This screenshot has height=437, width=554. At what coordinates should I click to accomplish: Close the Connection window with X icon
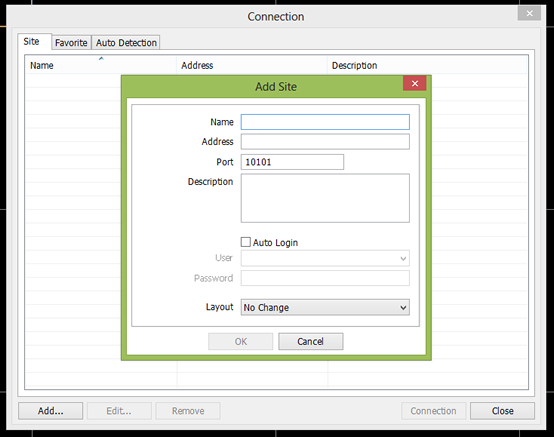tap(529, 13)
